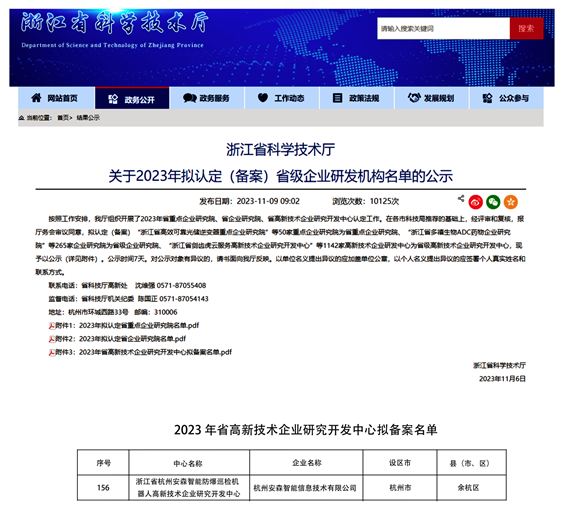
Task: Share via orange Qzone star icon
Action: [x=511, y=202]
